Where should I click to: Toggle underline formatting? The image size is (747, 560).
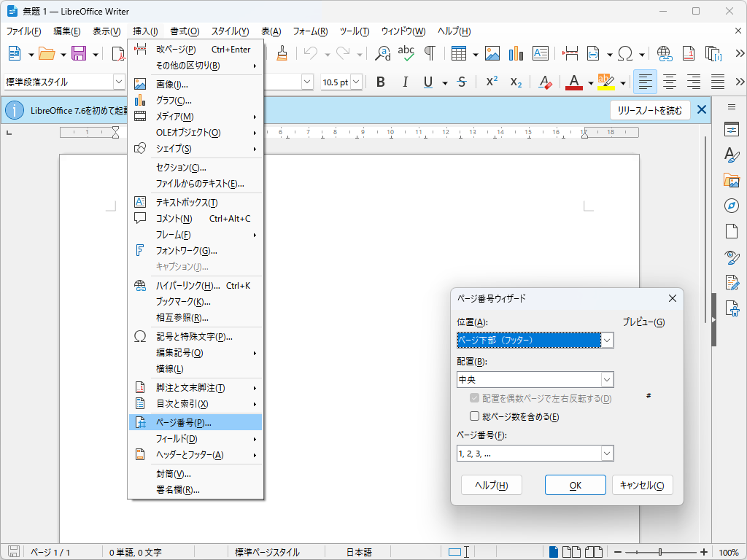click(x=427, y=82)
